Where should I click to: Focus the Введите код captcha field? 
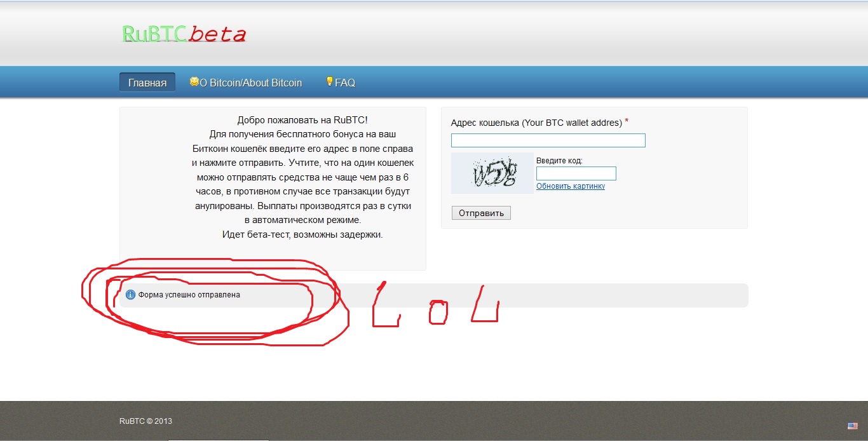pos(576,173)
